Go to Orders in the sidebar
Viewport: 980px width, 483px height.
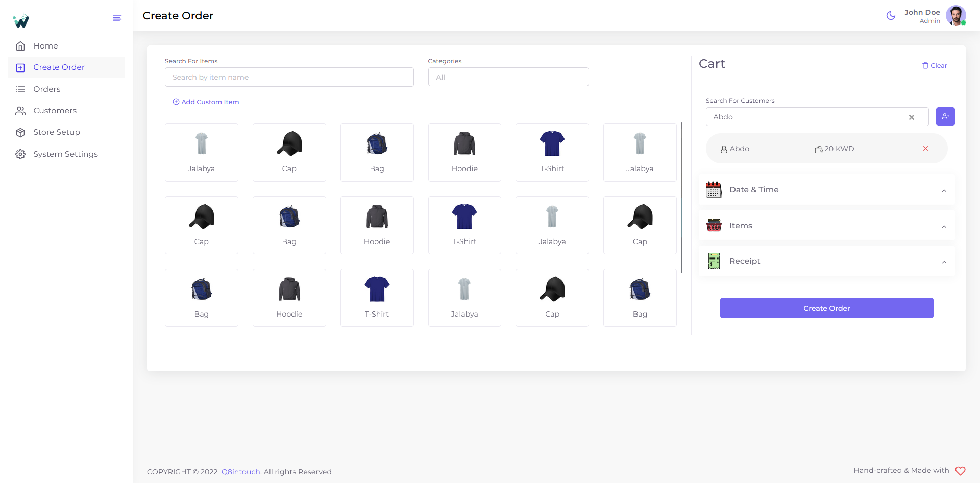pos(47,89)
